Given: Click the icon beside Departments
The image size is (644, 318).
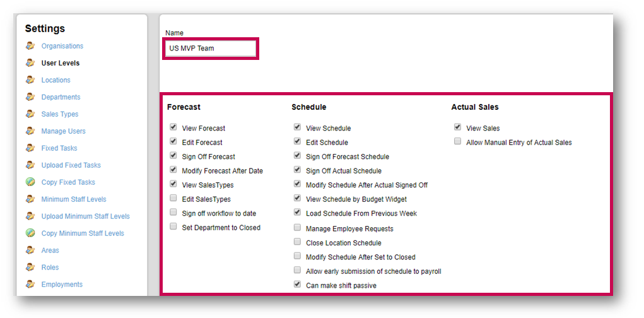Looking at the screenshot, I should (30, 97).
